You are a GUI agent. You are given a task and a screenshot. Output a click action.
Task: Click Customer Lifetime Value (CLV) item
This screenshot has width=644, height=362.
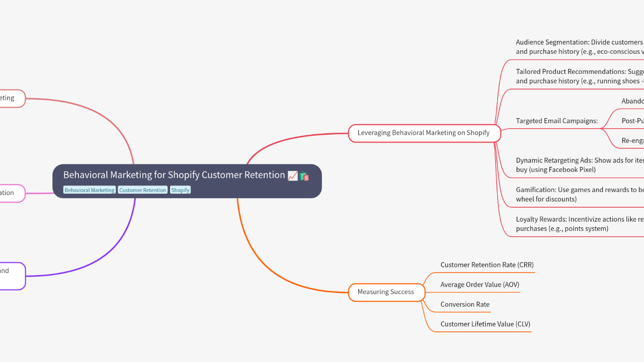click(486, 324)
